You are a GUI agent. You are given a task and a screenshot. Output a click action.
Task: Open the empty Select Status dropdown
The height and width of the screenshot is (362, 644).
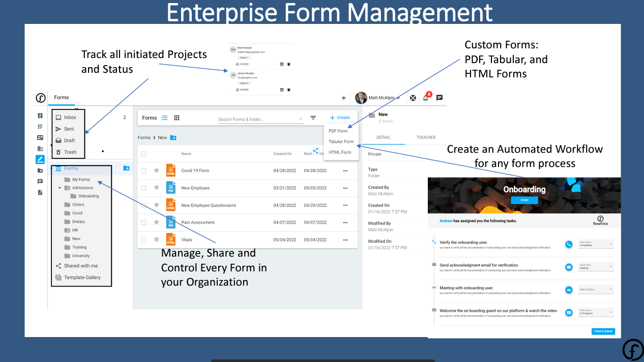tap(596, 289)
